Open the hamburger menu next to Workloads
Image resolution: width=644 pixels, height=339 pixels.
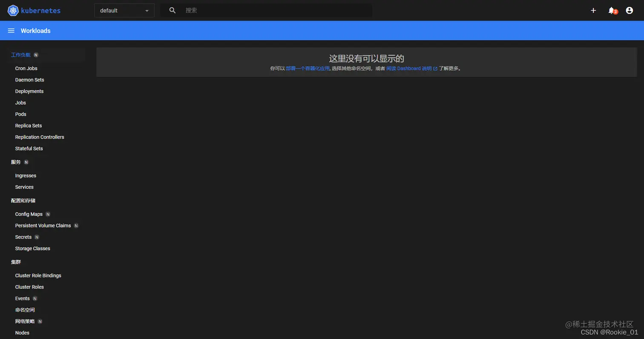11,30
